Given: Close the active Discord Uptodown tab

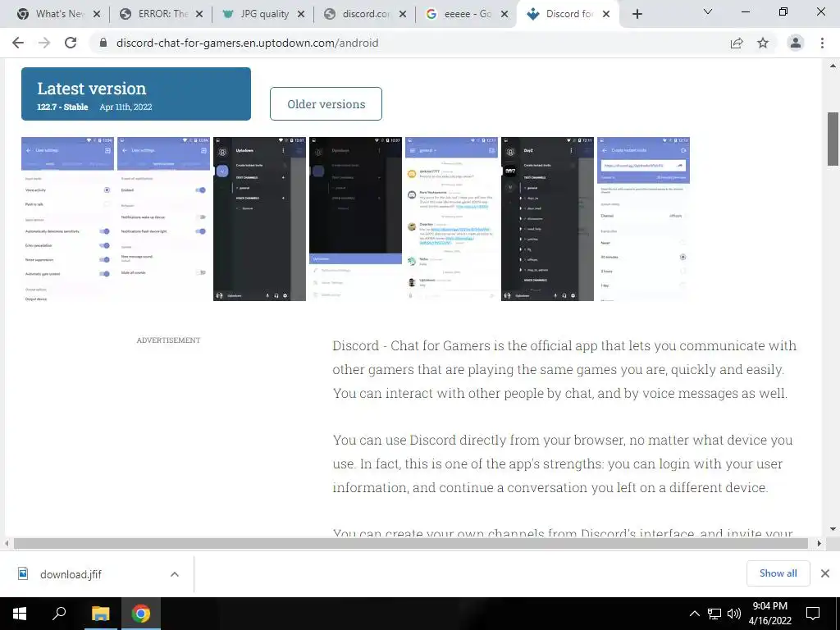Looking at the screenshot, I should [x=606, y=14].
